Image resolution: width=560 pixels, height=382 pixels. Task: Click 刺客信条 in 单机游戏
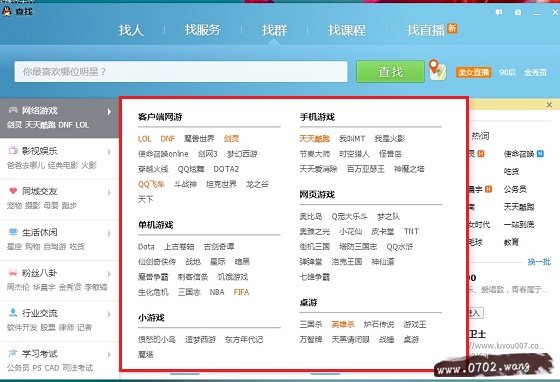coord(192,277)
